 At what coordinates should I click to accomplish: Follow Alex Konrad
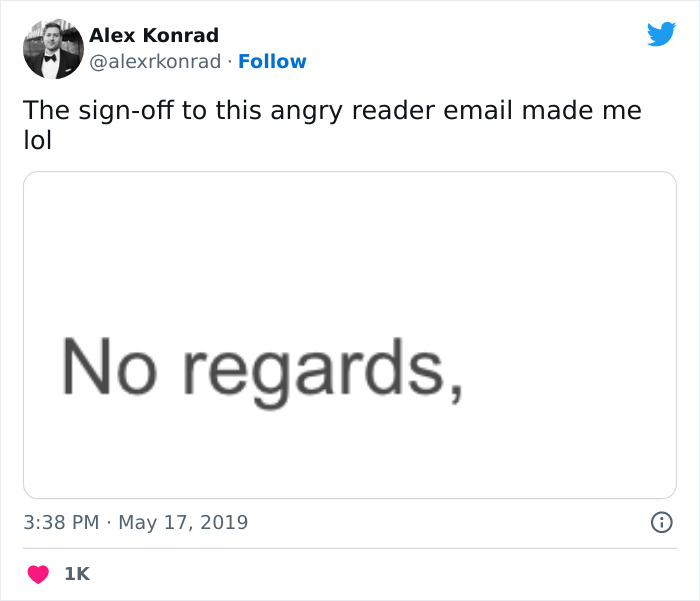(272, 61)
